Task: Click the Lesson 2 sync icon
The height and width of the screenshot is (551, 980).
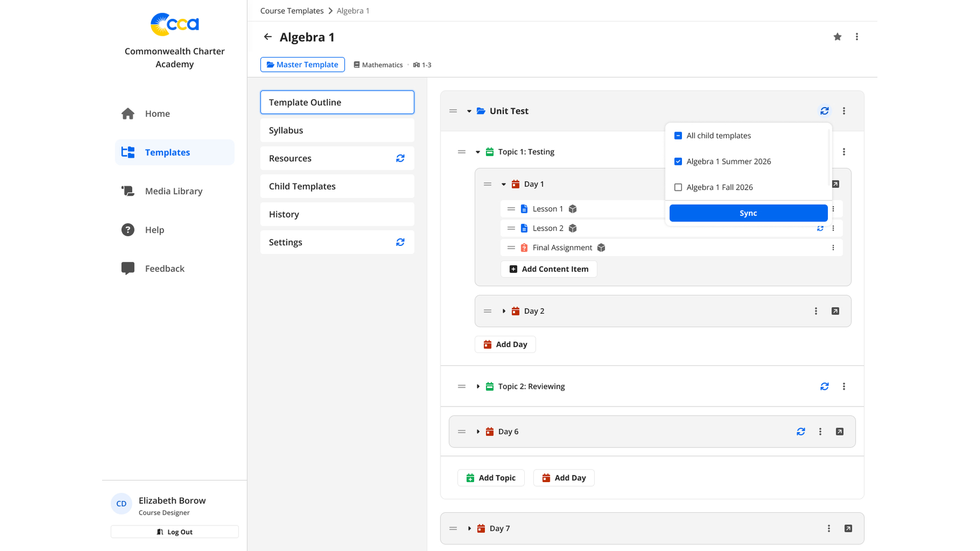Action: pyautogui.click(x=820, y=228)
